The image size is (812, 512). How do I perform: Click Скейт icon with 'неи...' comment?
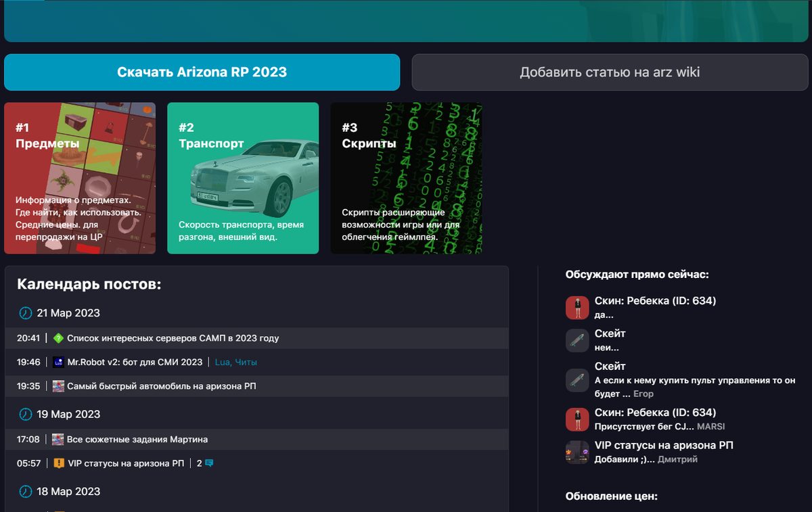click(x=577, y=340)
